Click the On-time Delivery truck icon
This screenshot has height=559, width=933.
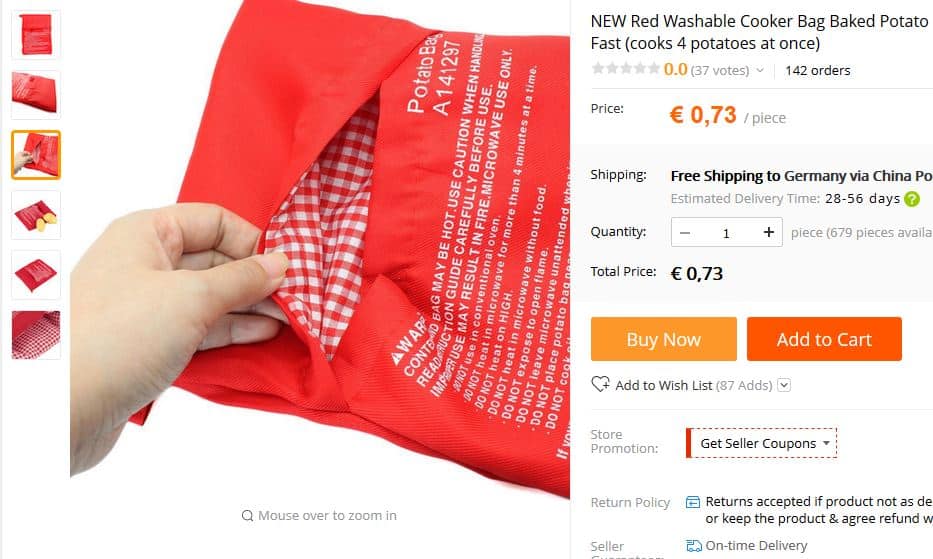[694, 545]
